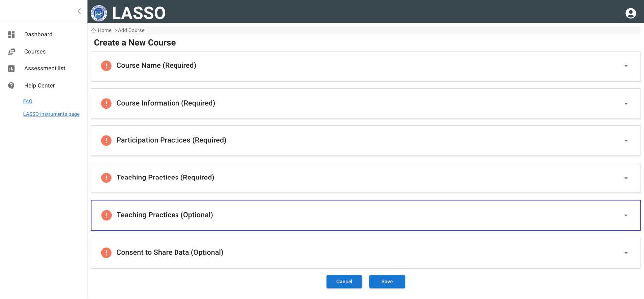Open Dashboard from the sidebar
Image resolution: width=644 pixels, height=299 pixels.
[38, 34]
